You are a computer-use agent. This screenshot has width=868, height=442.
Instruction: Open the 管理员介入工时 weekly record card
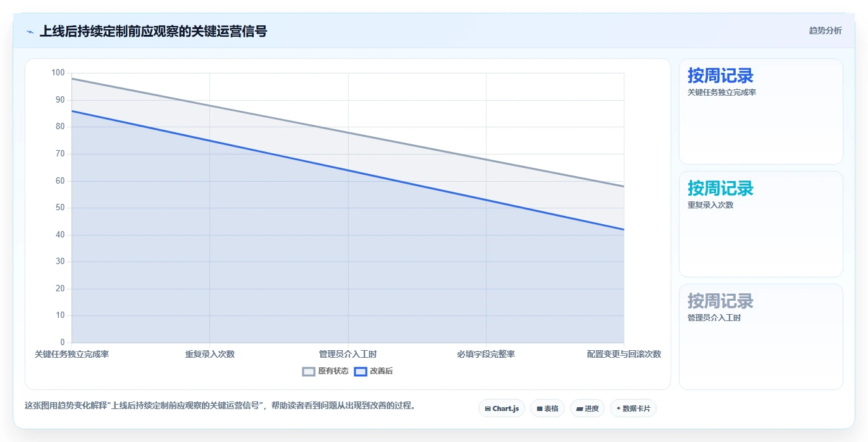[761, 337]
